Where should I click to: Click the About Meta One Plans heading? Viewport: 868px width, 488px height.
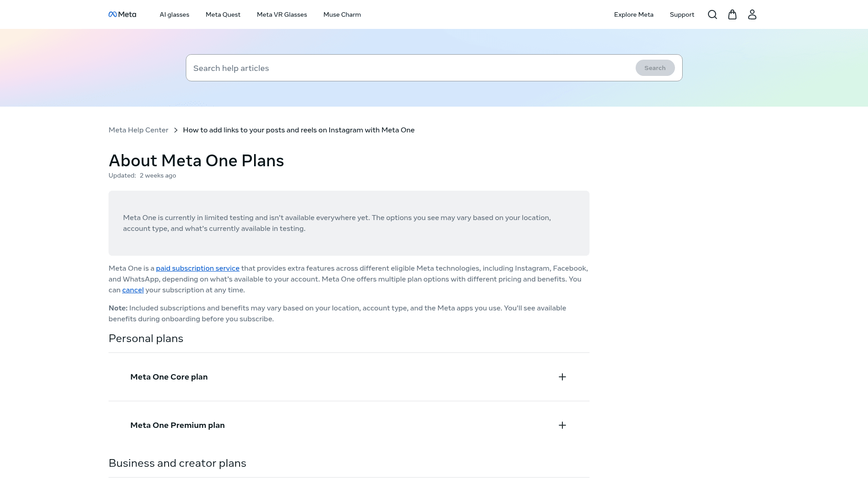196,161
